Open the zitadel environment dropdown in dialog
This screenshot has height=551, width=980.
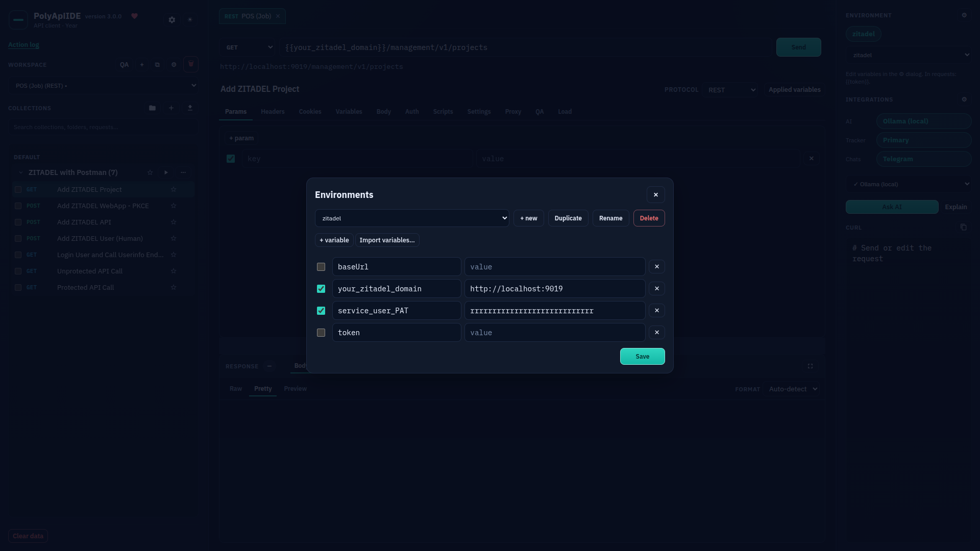412,218
